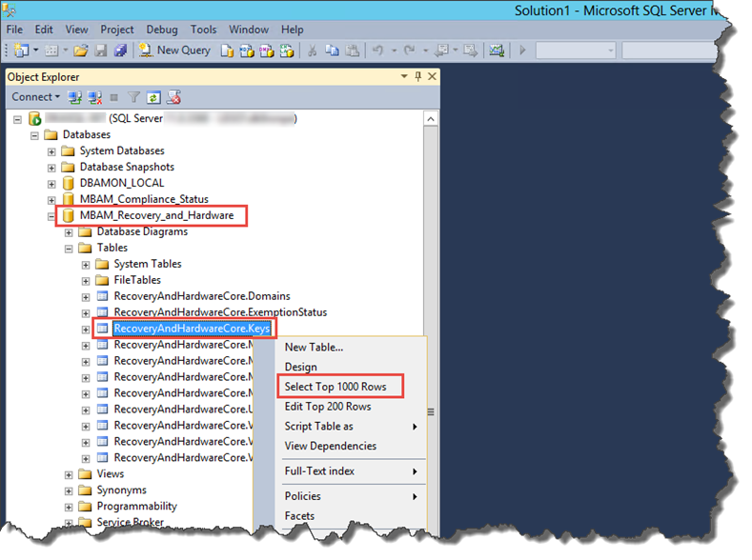Screen dimensions: 752x560
Task: Click the Undo arrow icon
Action: coord(378,50)
